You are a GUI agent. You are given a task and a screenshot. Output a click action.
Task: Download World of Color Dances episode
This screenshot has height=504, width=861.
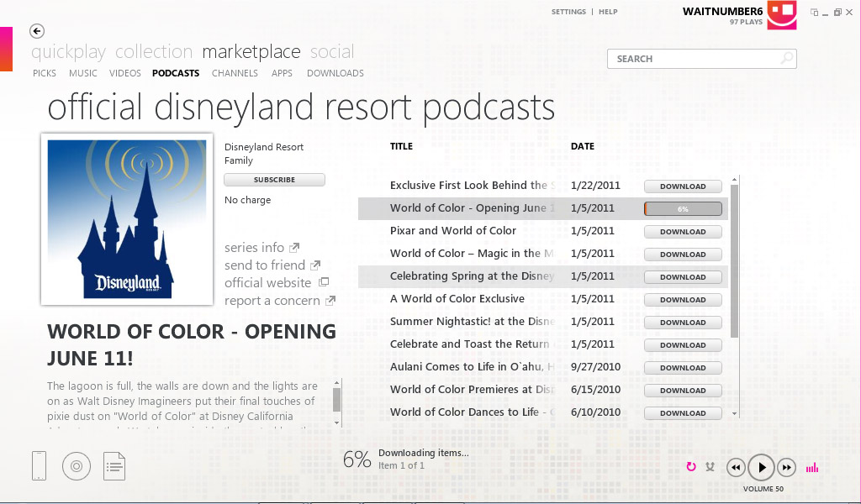click(683, 413)
